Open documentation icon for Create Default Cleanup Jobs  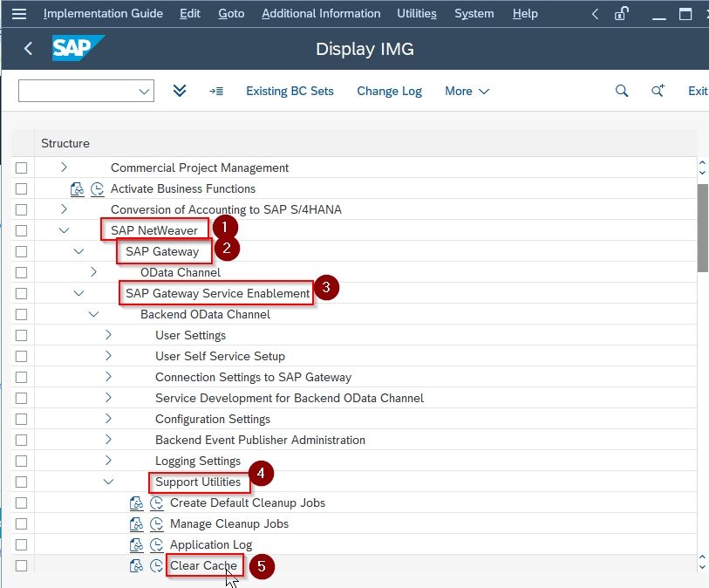(136, 503)
